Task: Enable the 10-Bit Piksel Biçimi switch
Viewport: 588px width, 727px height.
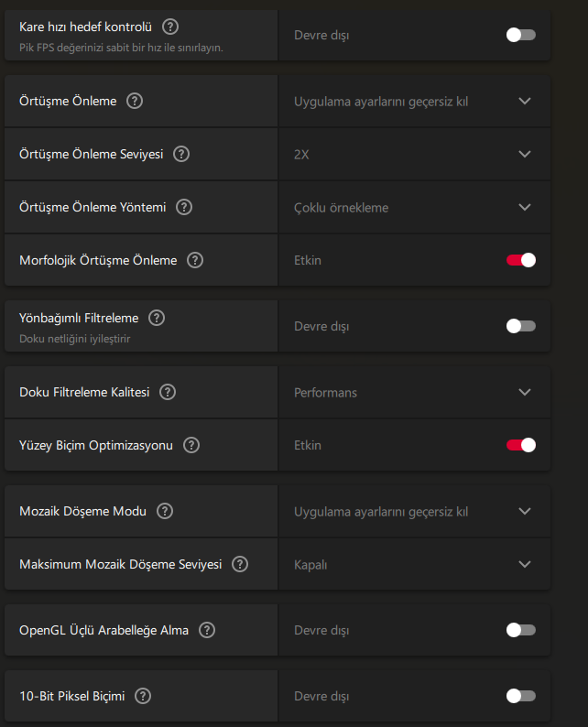Action: tap(520, 696)
